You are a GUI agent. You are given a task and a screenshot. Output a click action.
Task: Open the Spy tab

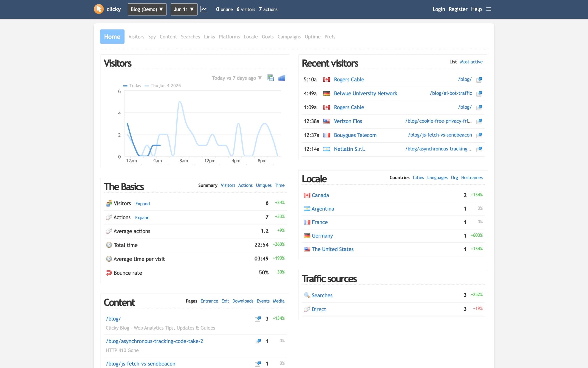click(152, 37)
